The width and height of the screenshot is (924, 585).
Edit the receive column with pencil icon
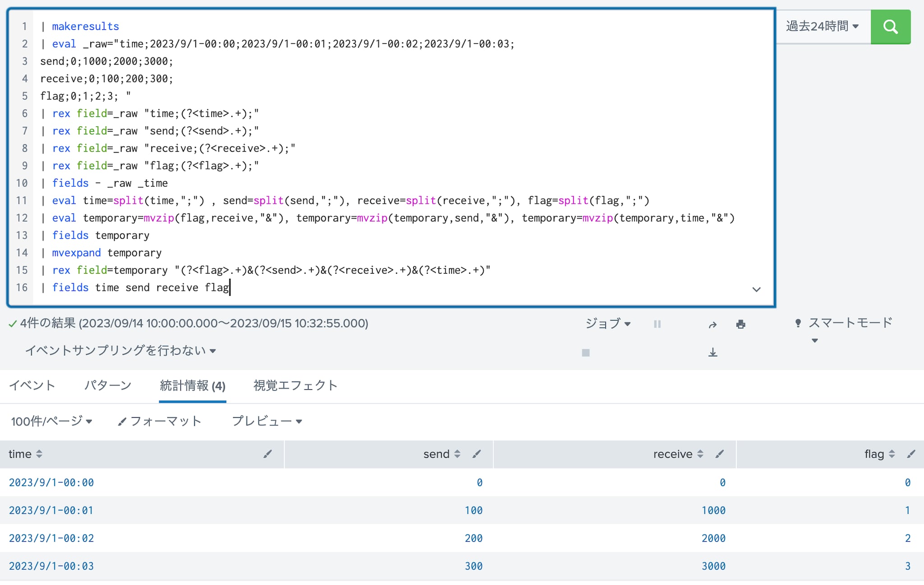[720, 454]
